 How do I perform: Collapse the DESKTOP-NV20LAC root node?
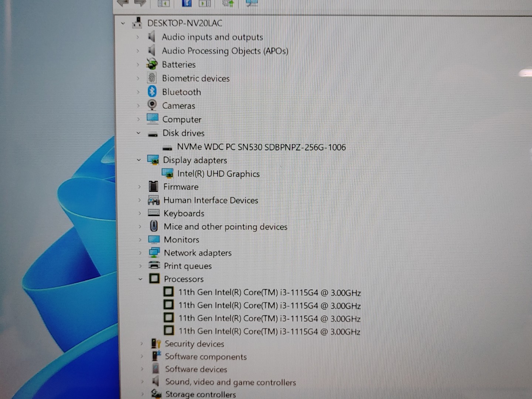[x=123, y=23]
